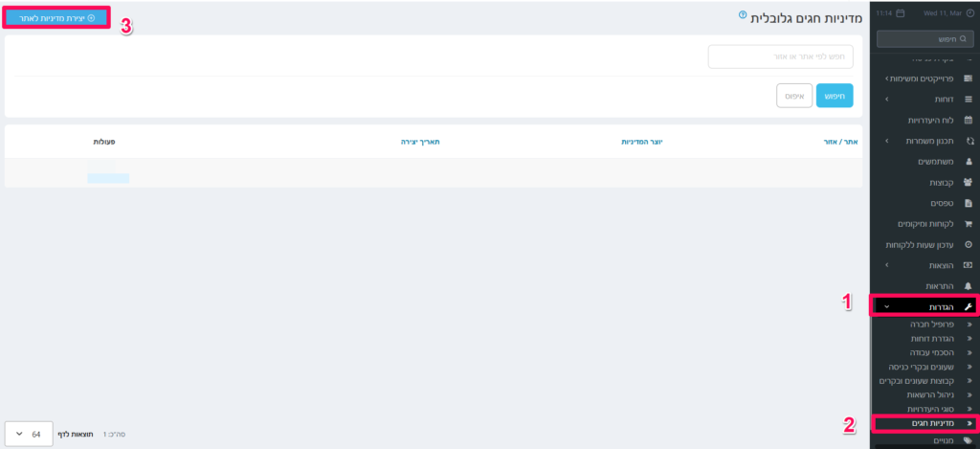This screenshot has height=449, width=980.
Task: Click the shopping cart icon for לקוחות ומיקומים
Action: click(x=968, y=224)
